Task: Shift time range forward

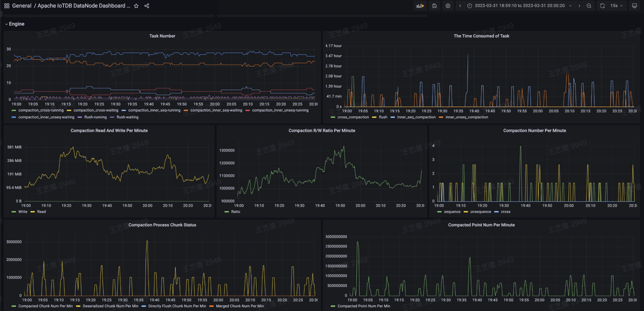Action: pos(579,6)
